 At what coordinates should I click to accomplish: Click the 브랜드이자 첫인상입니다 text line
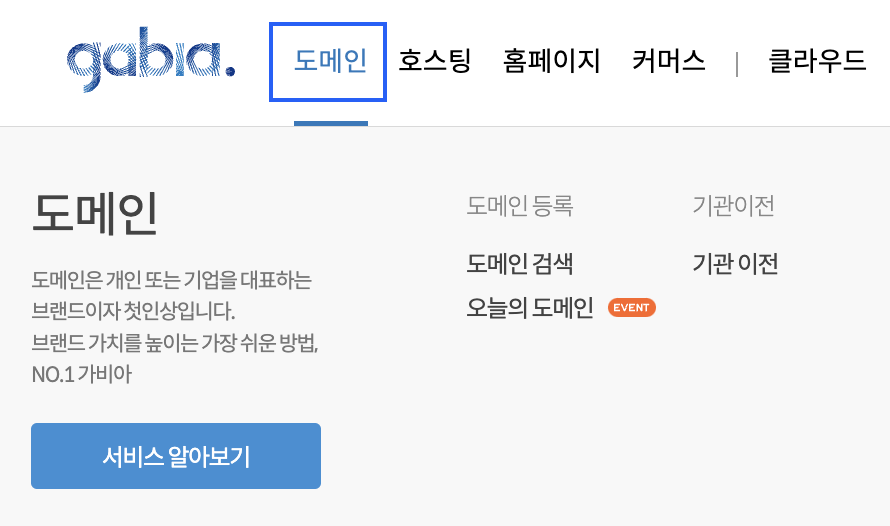click(x=133, y=311)
